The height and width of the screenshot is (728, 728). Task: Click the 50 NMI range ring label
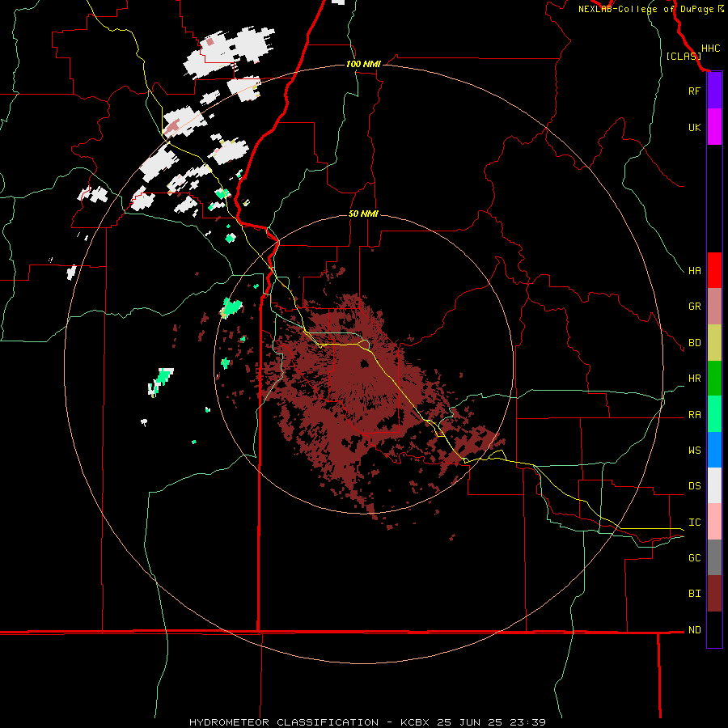pos(363,214)
